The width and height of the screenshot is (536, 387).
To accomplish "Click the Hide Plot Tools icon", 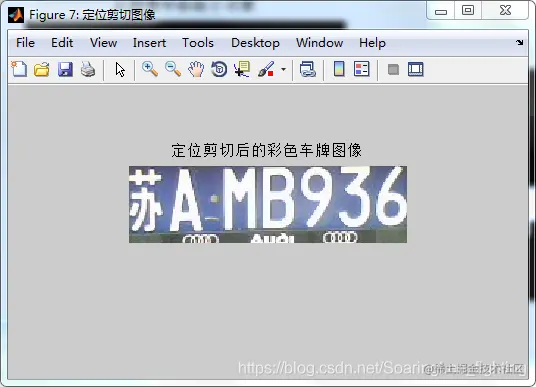I will (x=393, y=70).
